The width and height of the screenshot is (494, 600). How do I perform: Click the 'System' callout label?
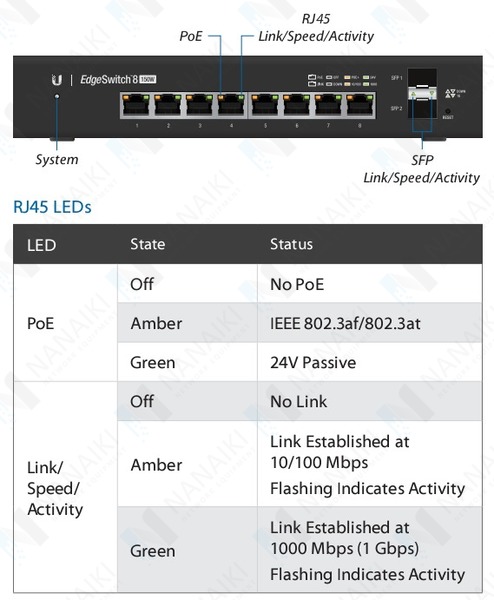click(x=57, y=159)
